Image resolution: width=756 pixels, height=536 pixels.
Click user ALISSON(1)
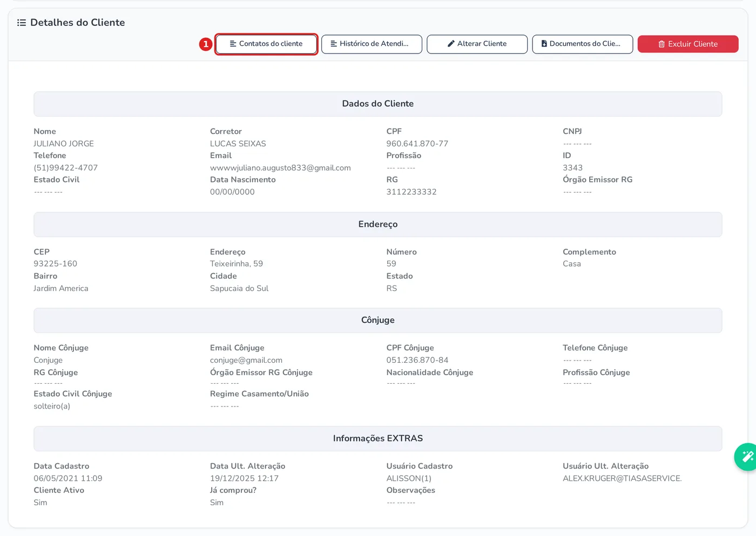(x=409, y=478)
